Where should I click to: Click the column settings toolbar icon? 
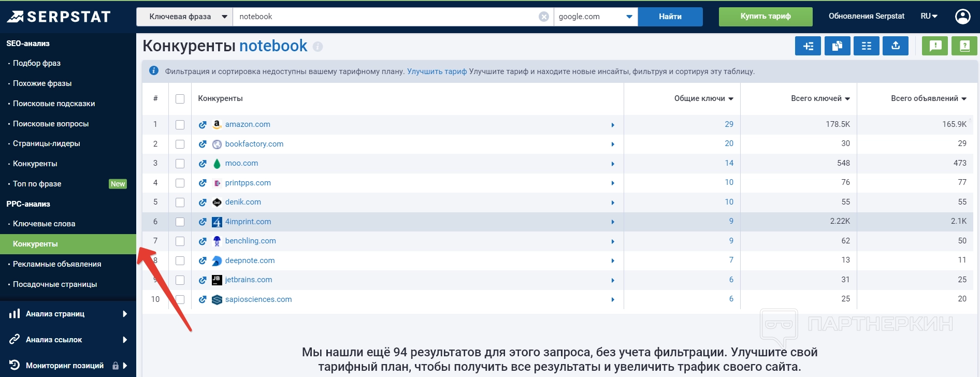866,46
